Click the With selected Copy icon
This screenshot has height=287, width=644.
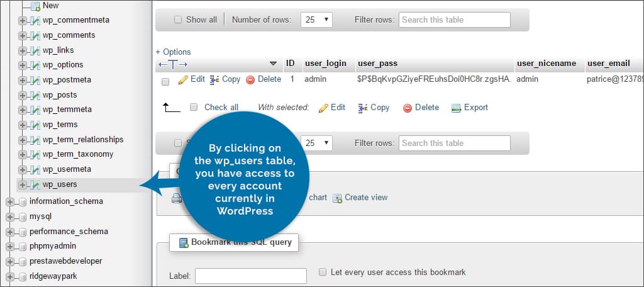363,108
